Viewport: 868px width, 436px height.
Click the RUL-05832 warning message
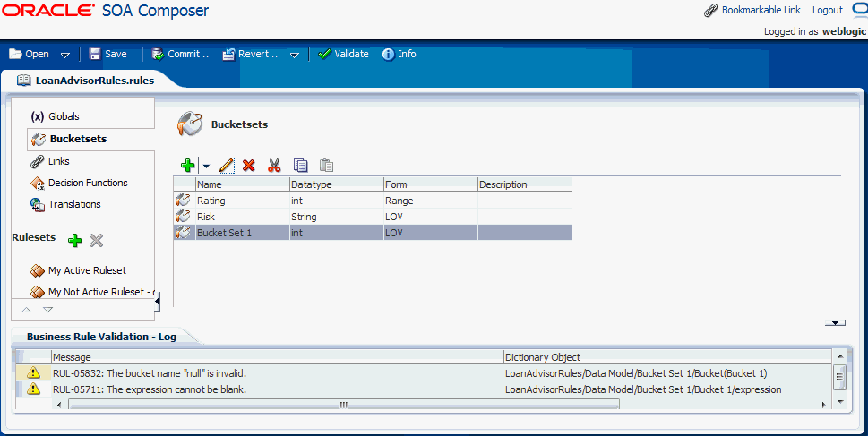coord(150,373)
